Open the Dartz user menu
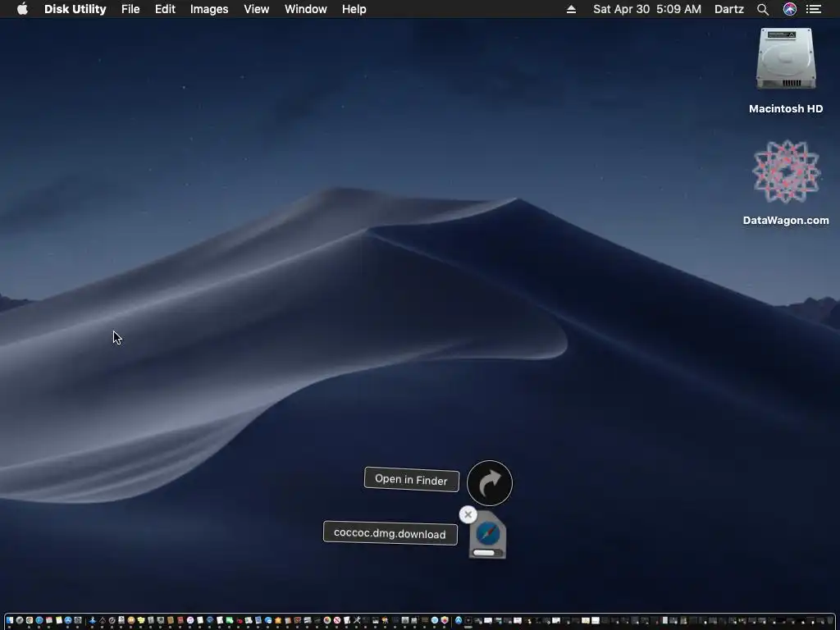The height and width of the screenshot is (630, 840). [728, 9]
